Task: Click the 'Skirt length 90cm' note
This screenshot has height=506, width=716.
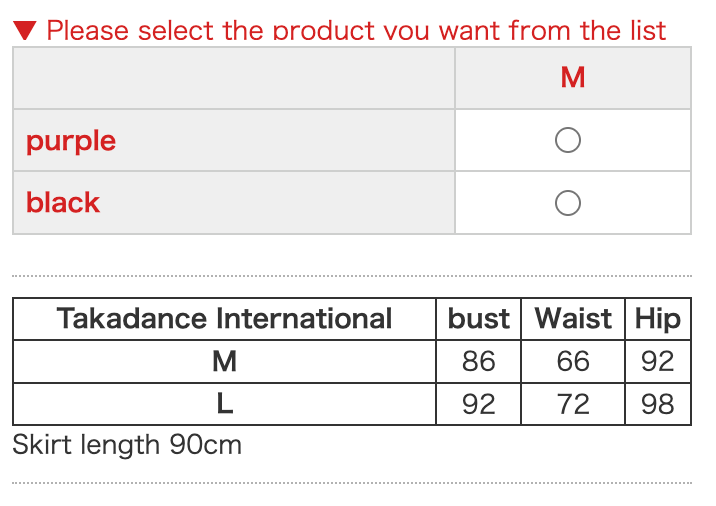Action: [x=127, y=444]
